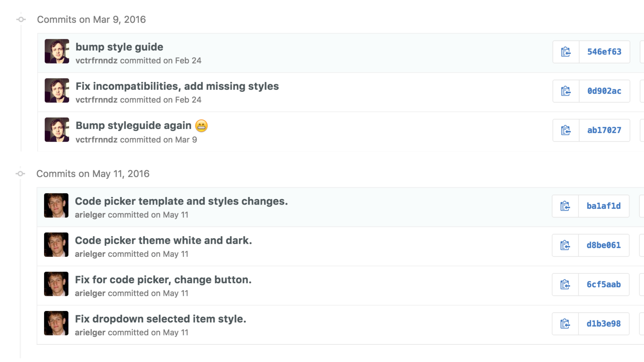
Task: Copy SHA for commit ab17027
Action: [x=566, y=131]
